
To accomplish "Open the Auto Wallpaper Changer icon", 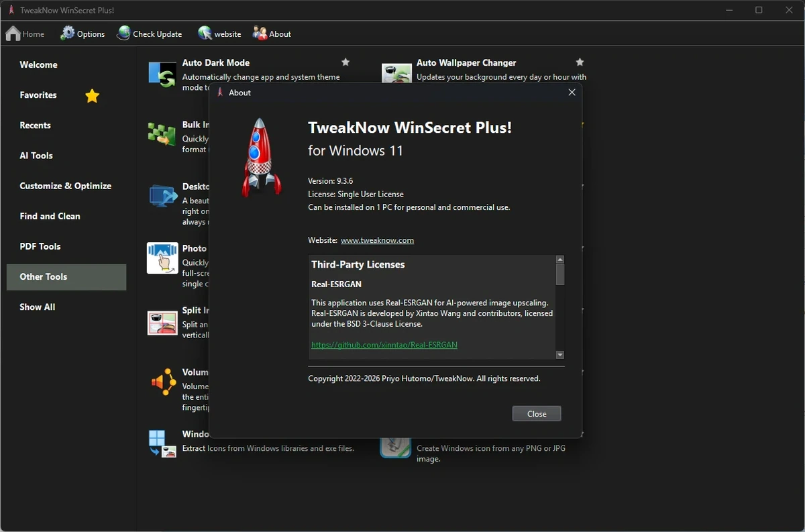I will coord(396,72).
